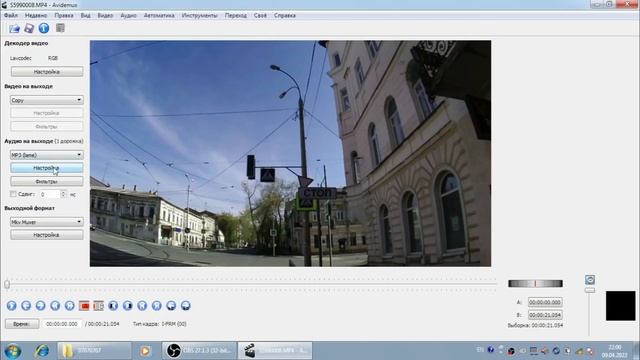Image resolution: width=640 pixels, height=360 pixels.
Task: Click the 'Lavcodec' decoder label
Action: [21, 58]
